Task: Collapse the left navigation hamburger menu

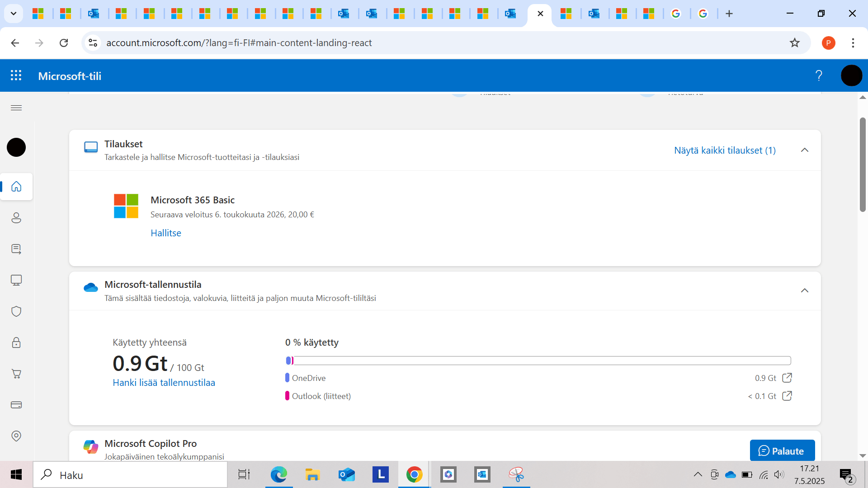Action: point(16,108)
